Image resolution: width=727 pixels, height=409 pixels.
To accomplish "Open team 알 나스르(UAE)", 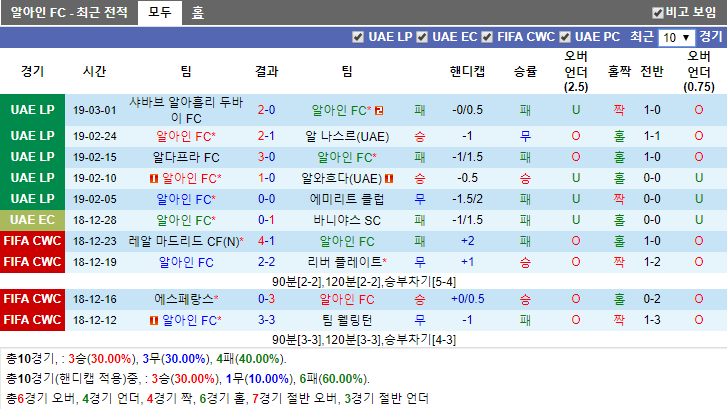I will point(347,136).
